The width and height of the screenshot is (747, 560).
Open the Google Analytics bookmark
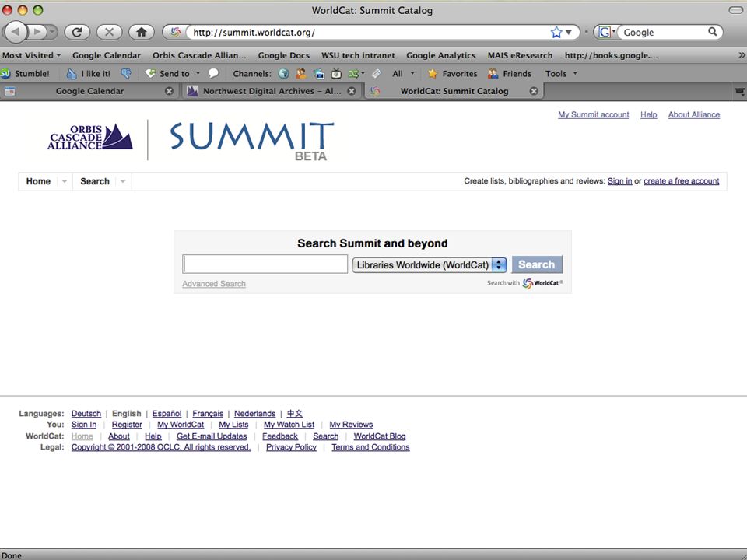click(440, 55)
